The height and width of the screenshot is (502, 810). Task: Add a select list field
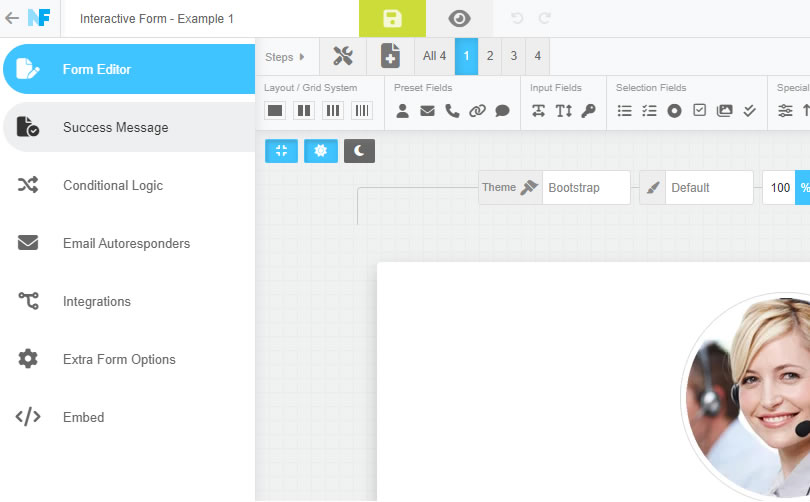(x=625, y=111)
